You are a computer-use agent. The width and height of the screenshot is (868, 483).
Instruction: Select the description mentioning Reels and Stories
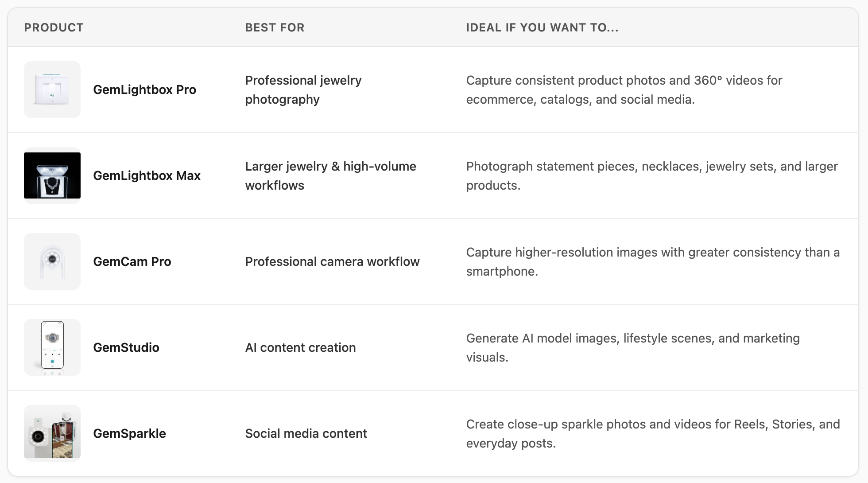pyautogui.click(x=653, y=434)
